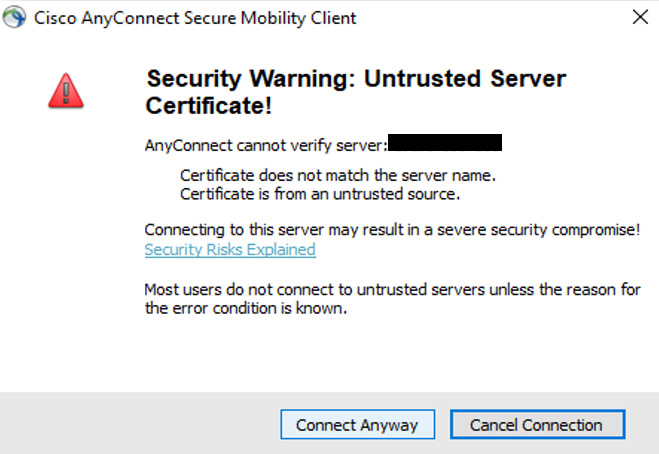Click the severe security compromise warning sentence
Viewport: 659px width, 454px height.
tap(392, 230)
